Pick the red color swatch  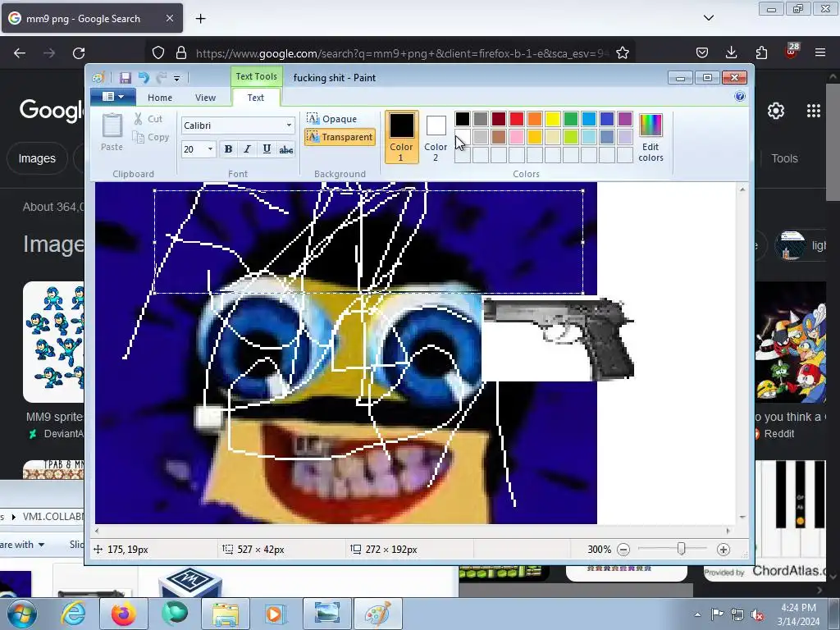point(517,118)
